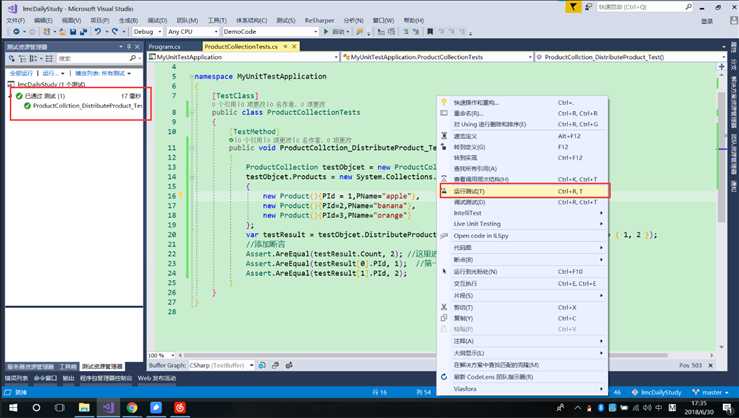Switch to the Program.cs tab
Viewport: 739px width, 418px height.
tap(164, 47)
